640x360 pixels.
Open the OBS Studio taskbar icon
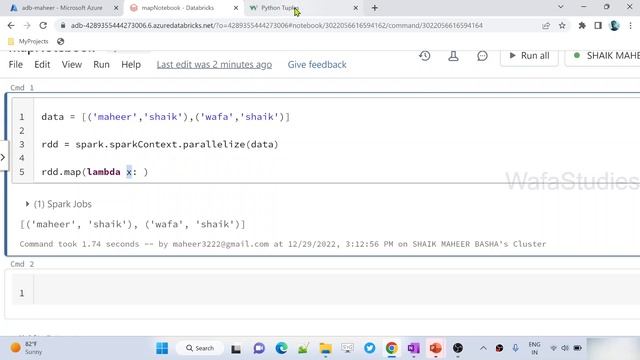[x=458, y=348]
